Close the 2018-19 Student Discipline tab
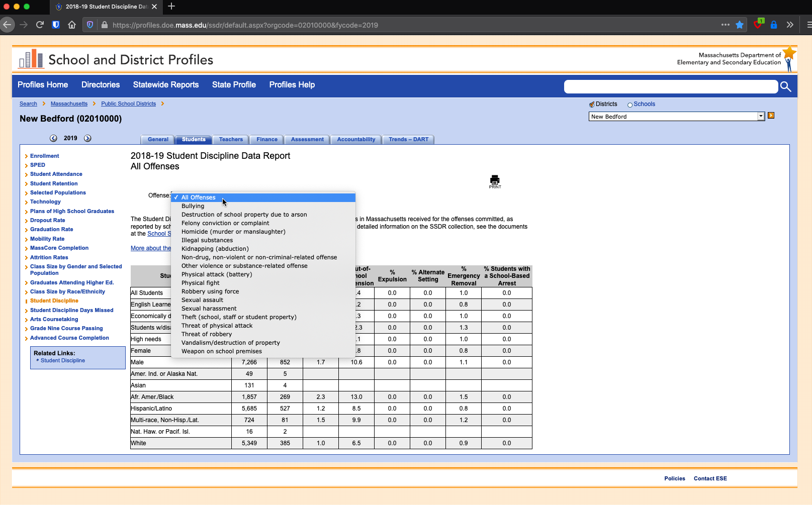Viewport: 812px width, 505px height. pyautogui.click(x=154, y=7)
